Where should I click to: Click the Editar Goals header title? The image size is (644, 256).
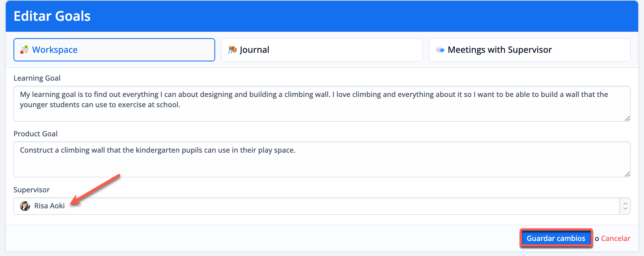[x=52, y=16]
